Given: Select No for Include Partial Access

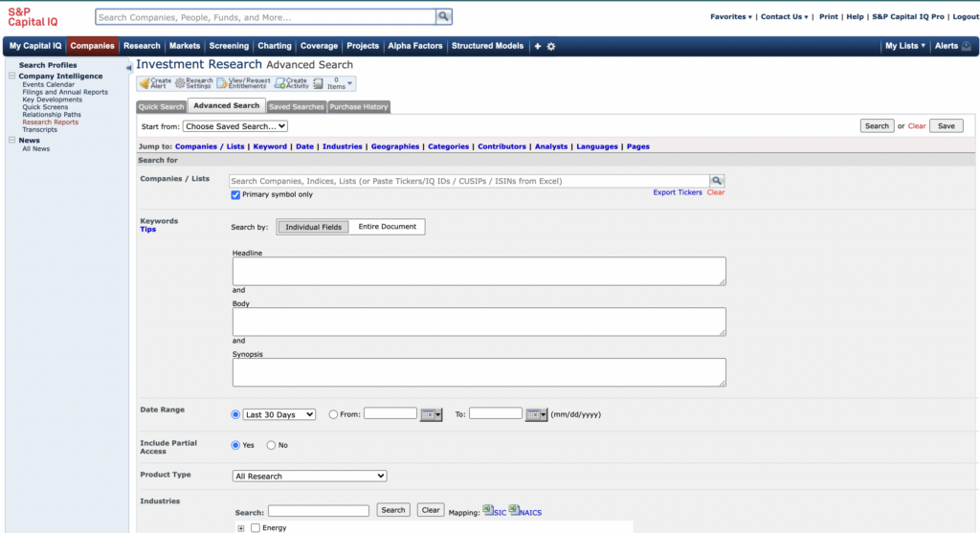Looking at the screenshot, I should [271, 445].
